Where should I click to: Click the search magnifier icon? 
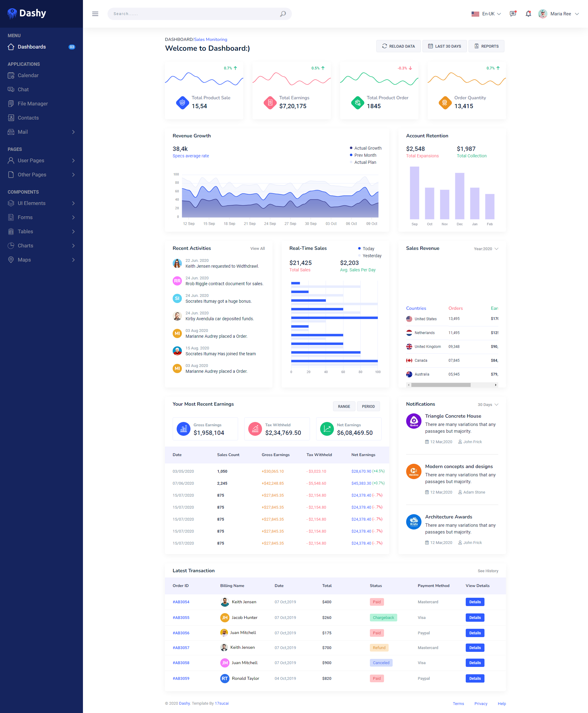pyautogui.click(x=283, y=14)
